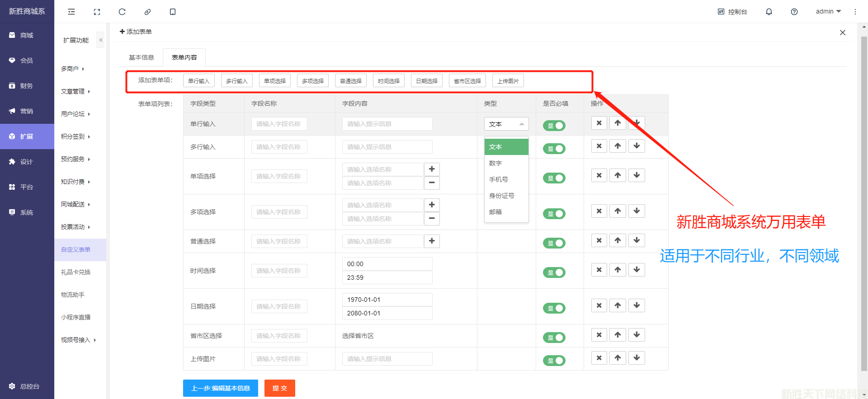Click the 提交 submit button

point(279,388)
